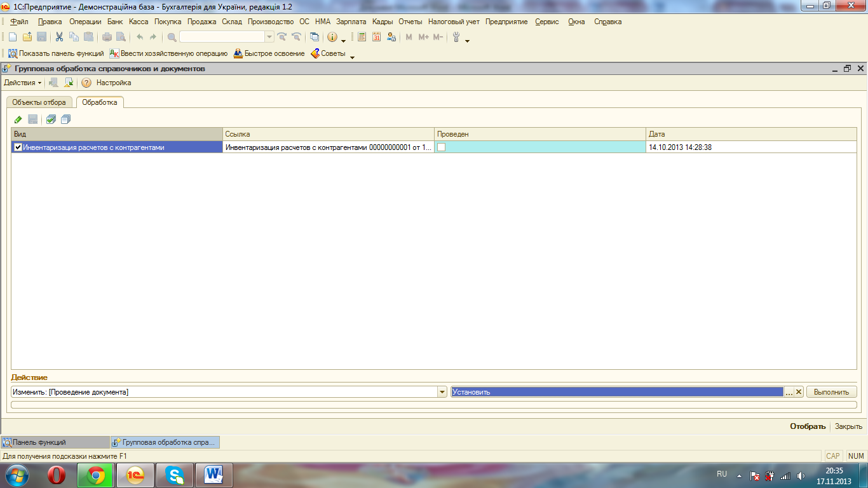Click the question mark help icon

tap(86, 83)
